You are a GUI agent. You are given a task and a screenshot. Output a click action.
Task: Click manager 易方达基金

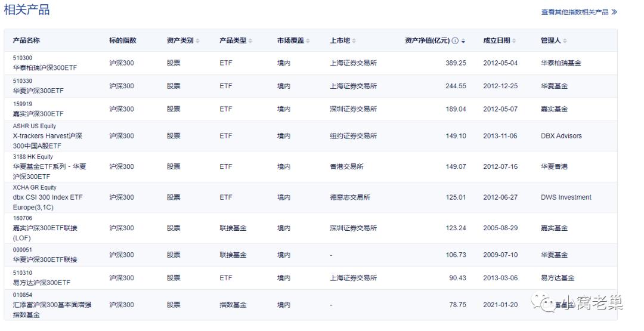(x=558, y=278)
